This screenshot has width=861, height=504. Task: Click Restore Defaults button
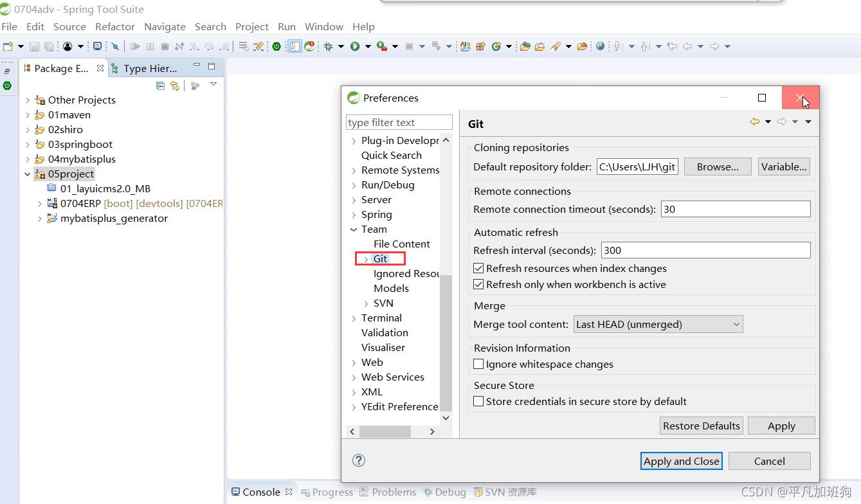coord(702,426)
